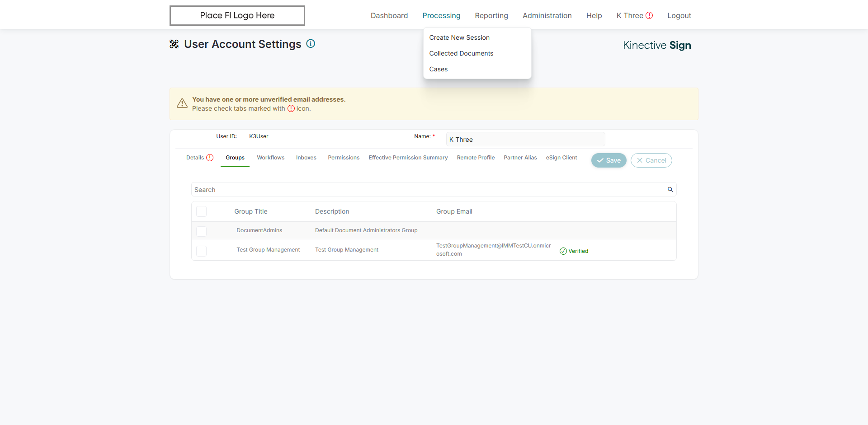The height and width of the screenshot is (425, 868).
Task: Click the search magnifier icon
Action: pos(670,190)
